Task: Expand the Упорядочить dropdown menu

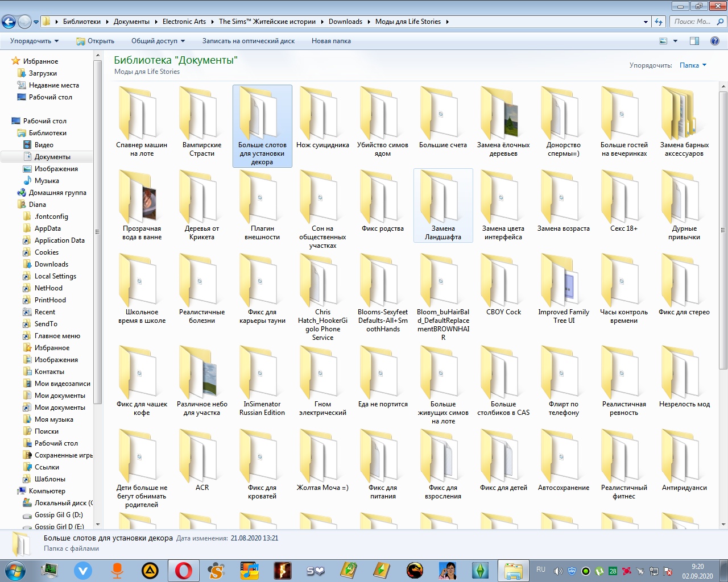Action: click(34, 41)
